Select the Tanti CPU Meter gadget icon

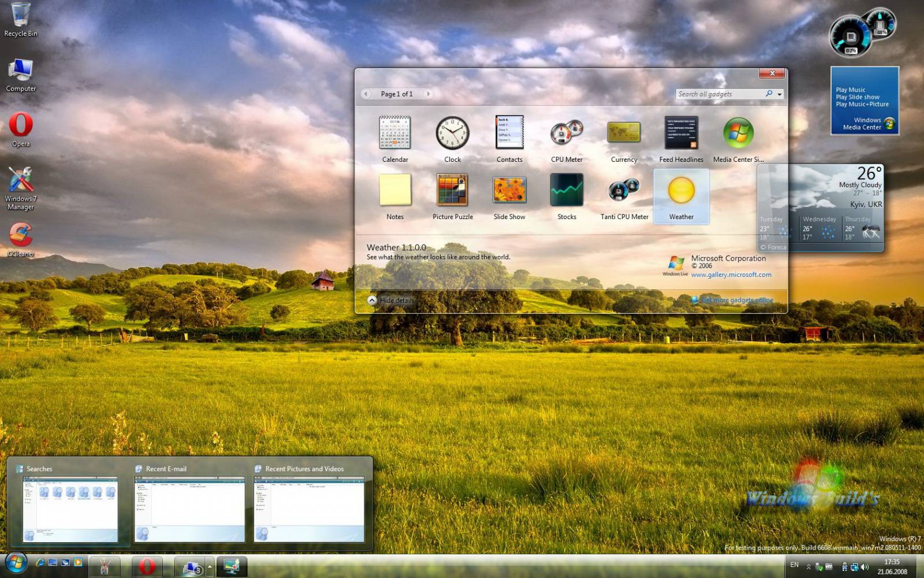(x=624, y=190)
